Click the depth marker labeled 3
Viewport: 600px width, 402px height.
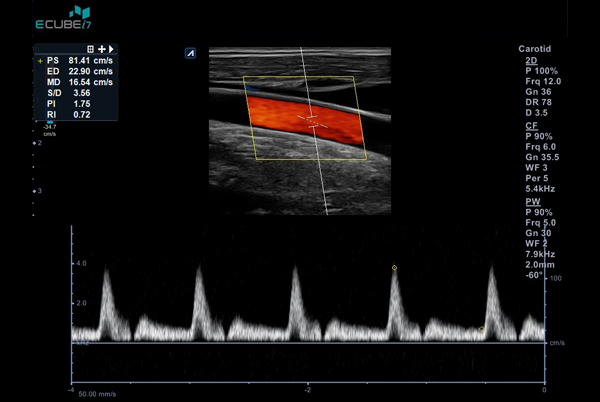click(38, 190)
